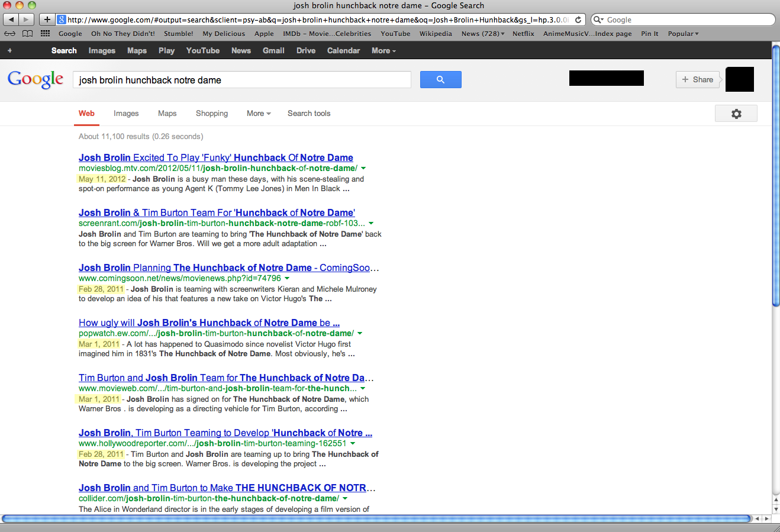Open the gear settings options
The width and height of the screenshot is (780, 532).
(x=736, y=114)
